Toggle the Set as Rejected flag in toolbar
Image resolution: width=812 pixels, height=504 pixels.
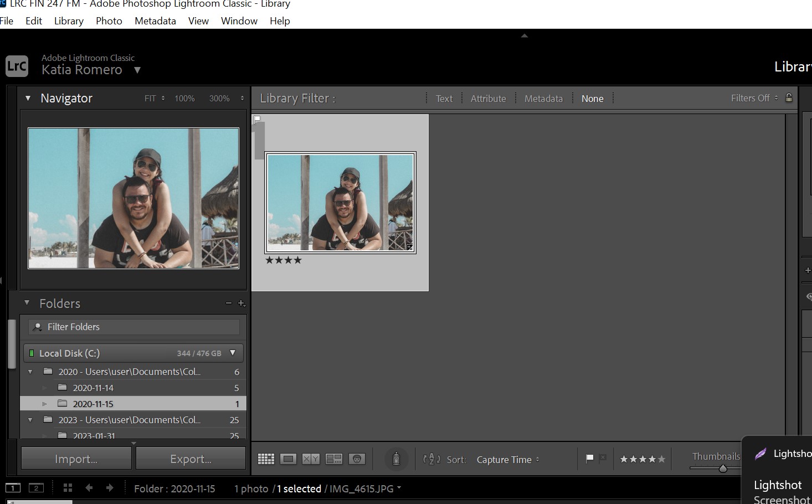tap(603, 459)
